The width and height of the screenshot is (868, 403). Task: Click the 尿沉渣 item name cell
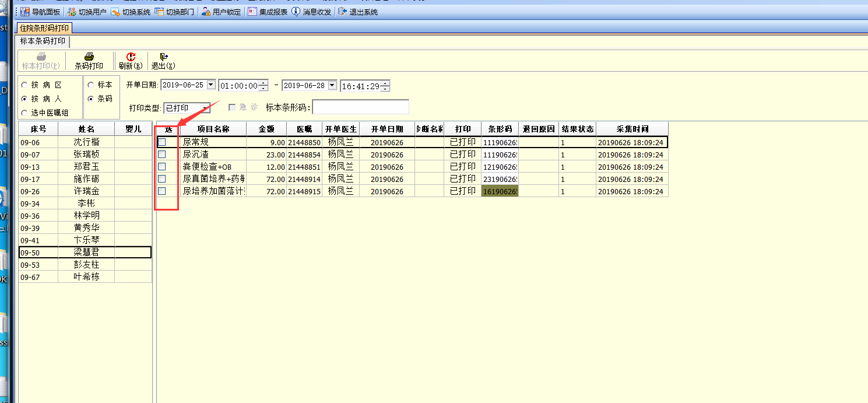click(x=213, y=154)
